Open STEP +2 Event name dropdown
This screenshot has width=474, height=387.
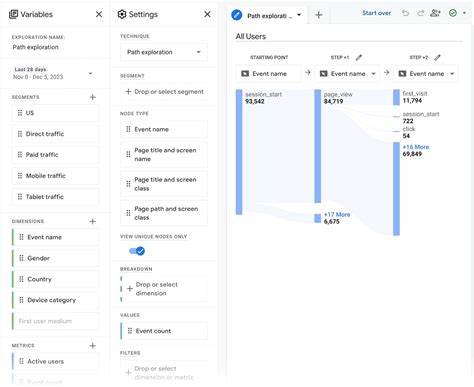point(426,74)
